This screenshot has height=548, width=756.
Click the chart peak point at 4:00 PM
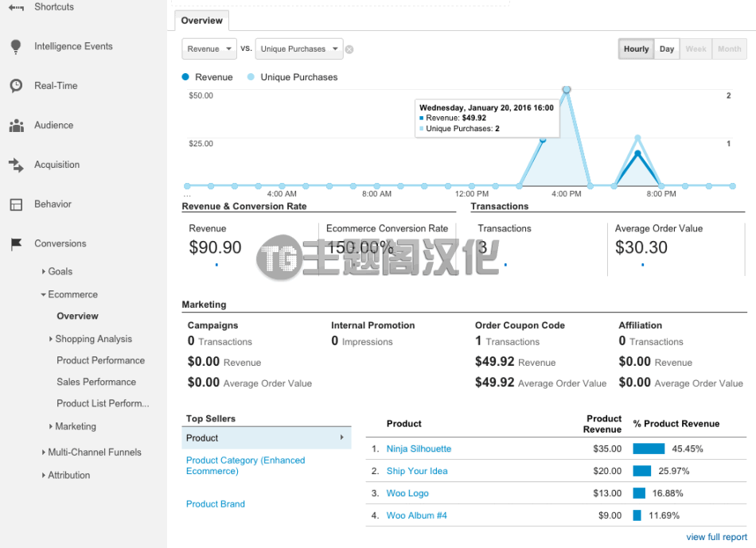[567, 90]
